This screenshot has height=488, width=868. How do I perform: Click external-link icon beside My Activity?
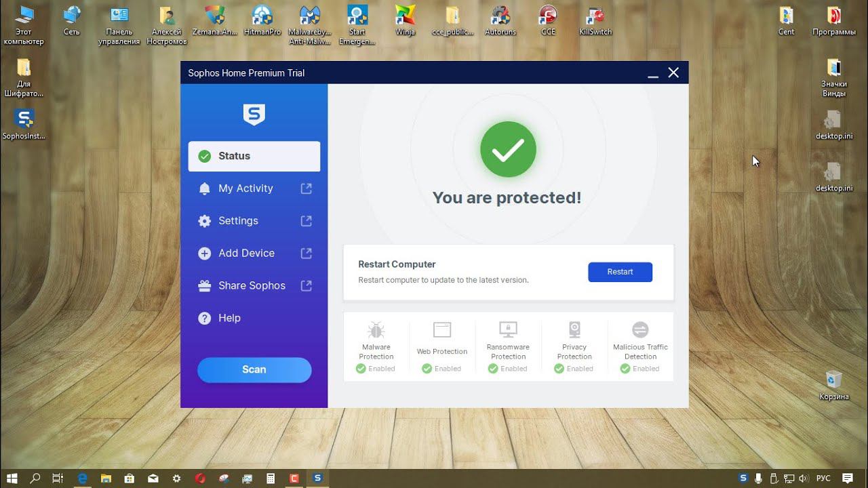307,188
